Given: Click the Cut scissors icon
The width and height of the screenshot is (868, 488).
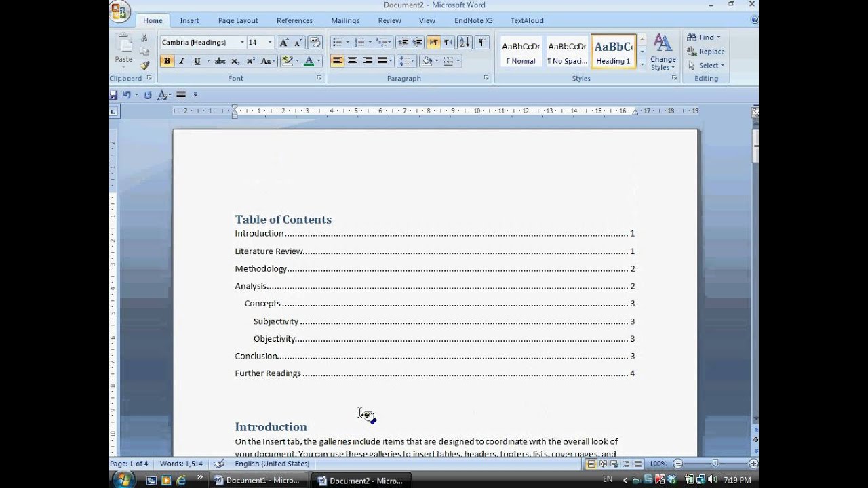Looking at the screenshot, I should click(144, 38).
